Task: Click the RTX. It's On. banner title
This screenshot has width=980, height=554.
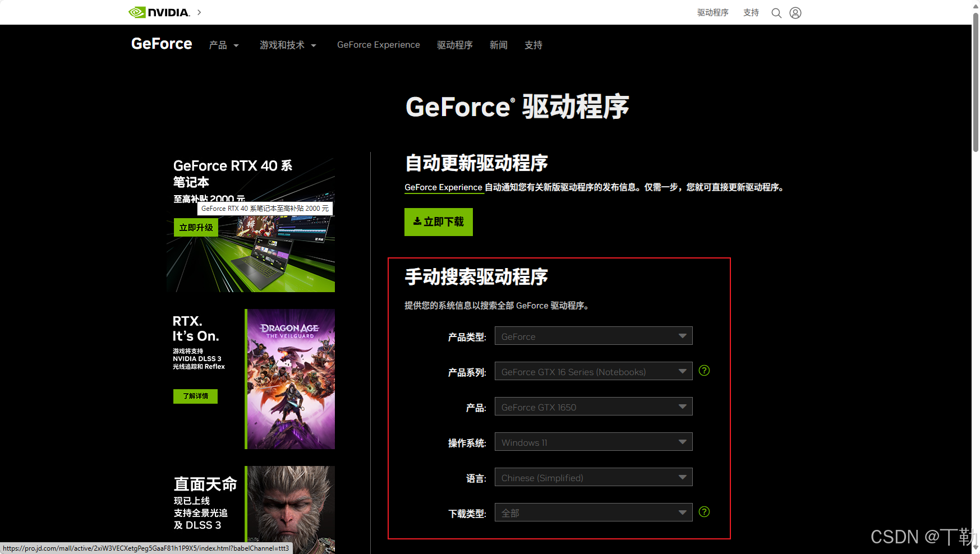Action: pyautogui.click(x=196, y=329)
